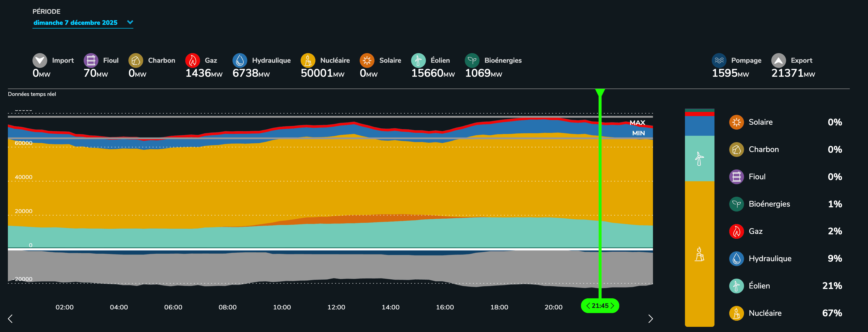Viewport: 868px width, 332px height.
Task: Click the Éolien wind turbine icon at top
Action: (x=418, y=60)
